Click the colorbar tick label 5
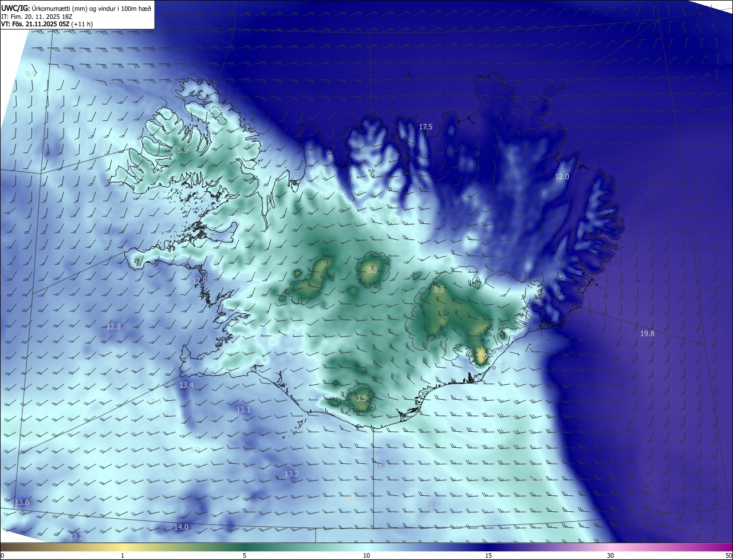Viewport: 733px width, 560px height. pos(245,556)
